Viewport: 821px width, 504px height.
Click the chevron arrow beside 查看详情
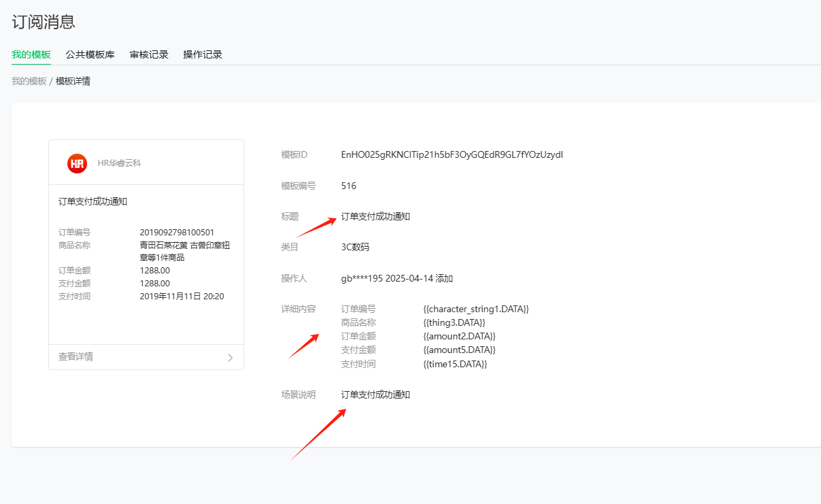231,357
